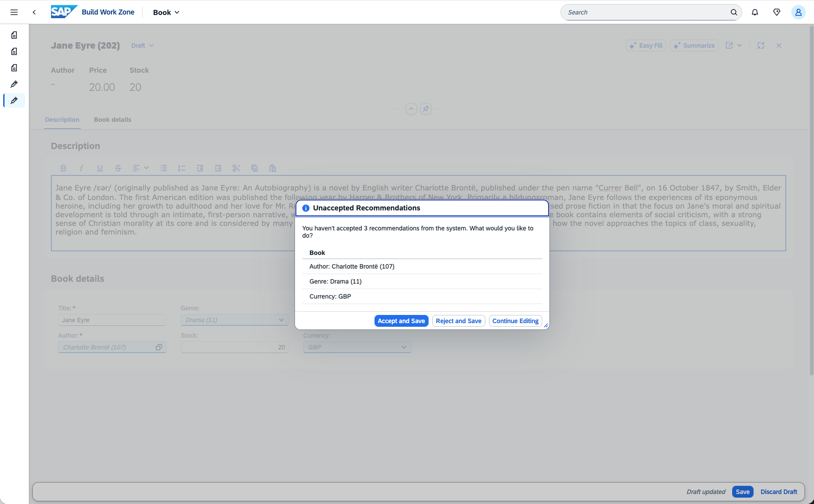Click the paste clipboard icon
The height and width of the screenshot is (504, 814).
point(273,168)
